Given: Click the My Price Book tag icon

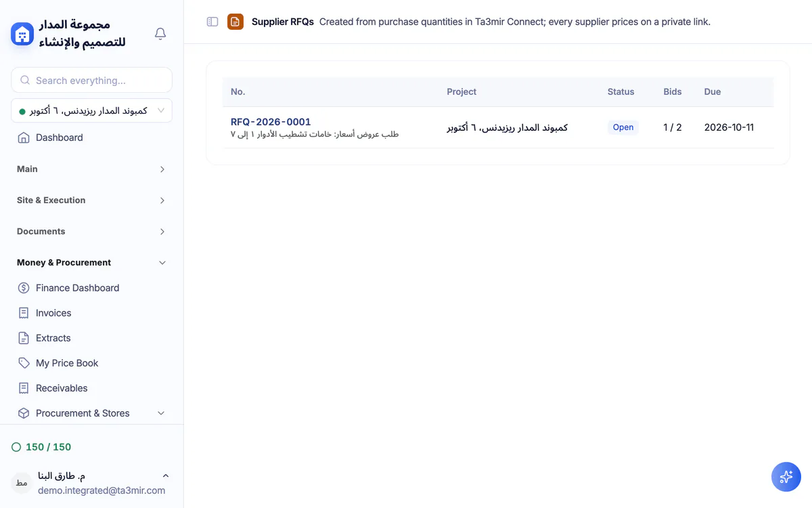Looking at the screenshot, I should (24, 363).
